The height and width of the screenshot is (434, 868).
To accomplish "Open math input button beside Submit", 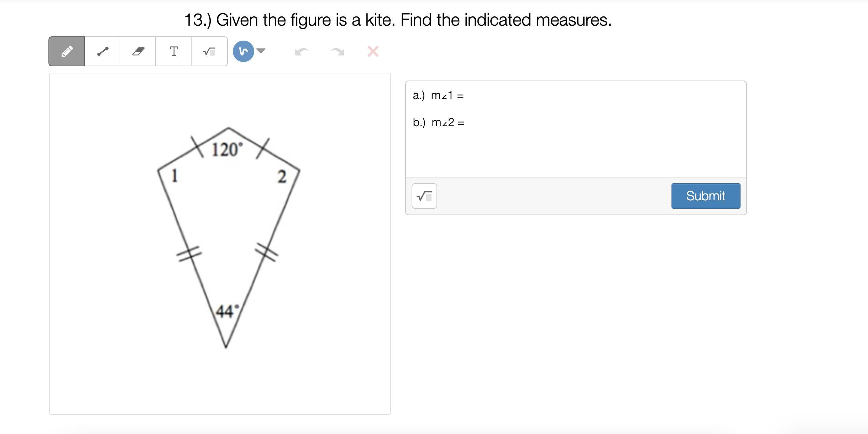I will [424, 196].
